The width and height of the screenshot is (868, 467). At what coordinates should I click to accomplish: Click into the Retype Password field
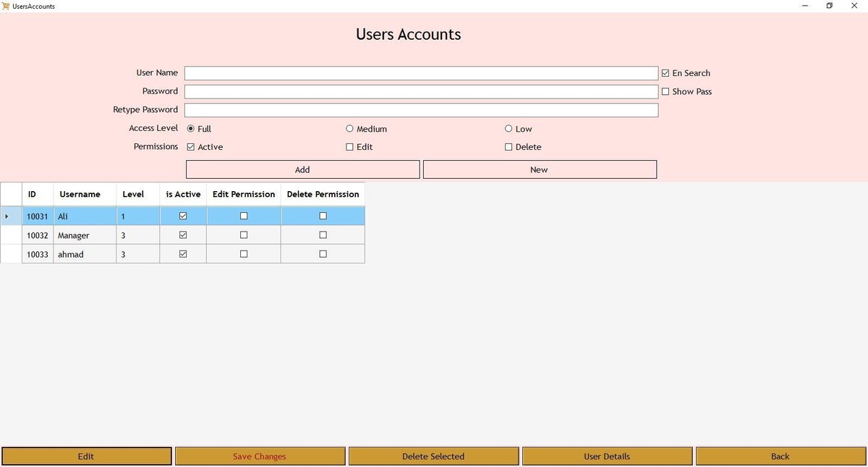[421, 110]
